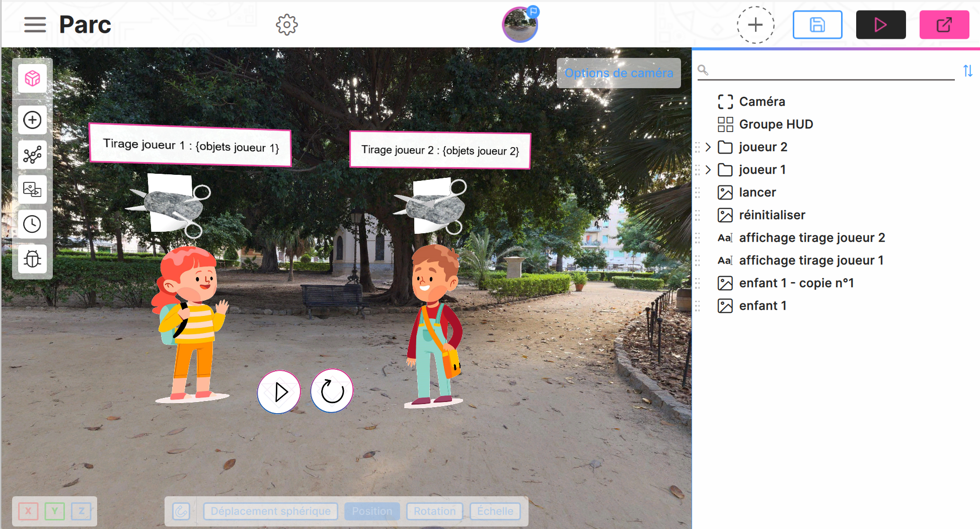This screenshot has height=529, width=980.
Task: Click the drag handle beside réinitialiser
Action: click(698, 215)
